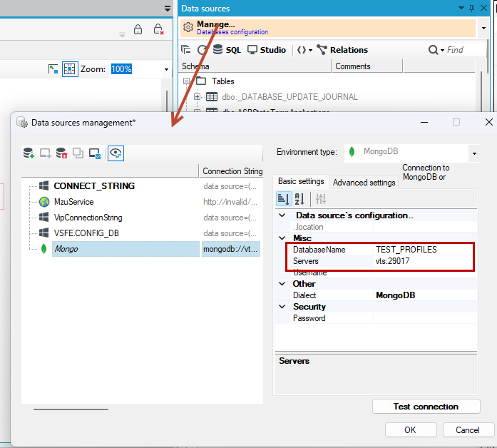Select VSFE.CONFIG_DB data source
497x448 pixels.
86,233
